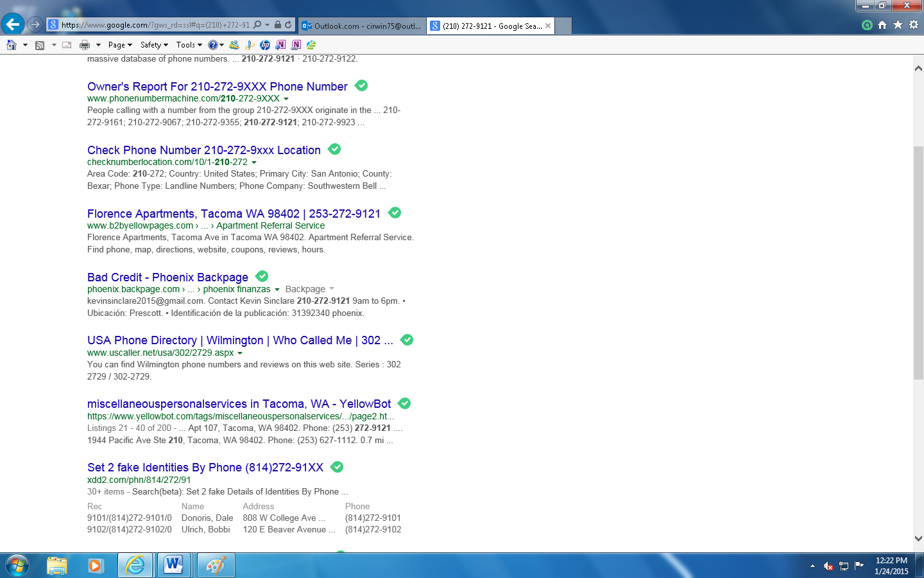Open a new blank tab
Screen dimensions: 924x578
click(563, 26)
